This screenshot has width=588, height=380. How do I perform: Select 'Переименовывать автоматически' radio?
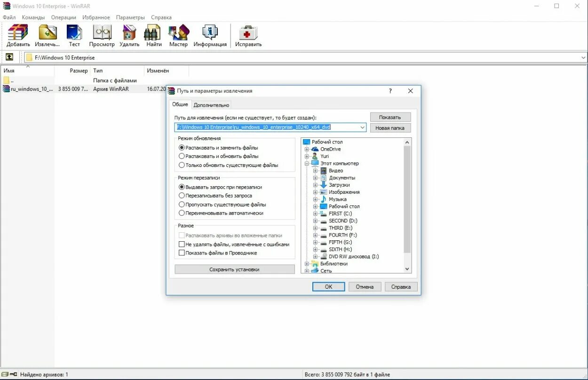tap(182, 213)
